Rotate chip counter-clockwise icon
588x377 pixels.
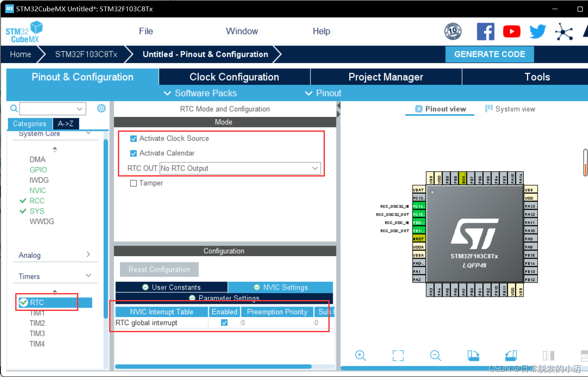[511, 356]
